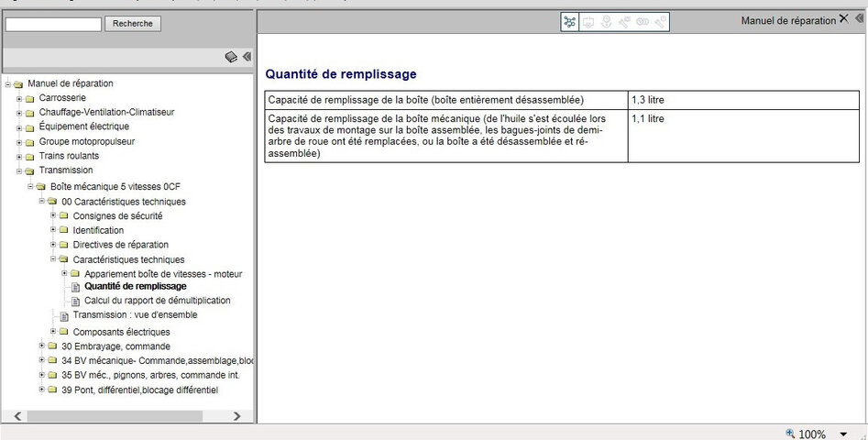Collapse the root Manuel de réparation node

pyautogui.click(x=7, y=84)
